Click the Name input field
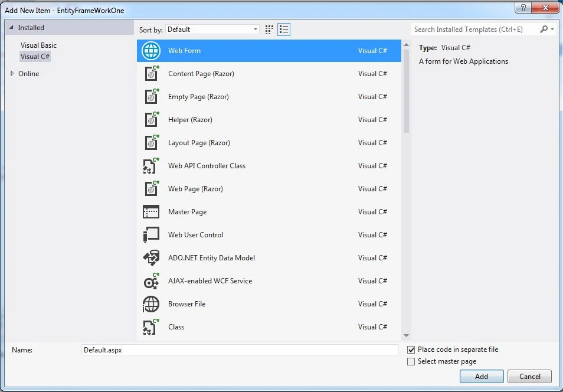The width and height of the screenshot is (563, 392). pyautogui.click(x=240, y=350)
